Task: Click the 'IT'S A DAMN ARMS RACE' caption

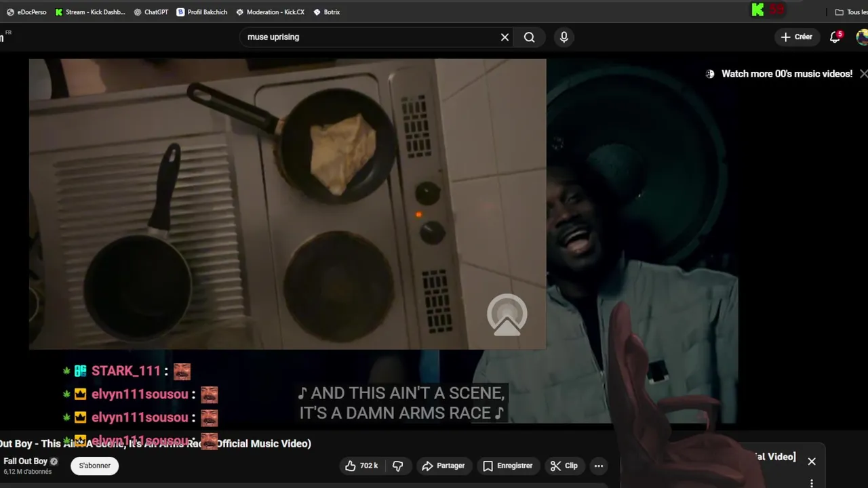Action: (x=401, y=413)
